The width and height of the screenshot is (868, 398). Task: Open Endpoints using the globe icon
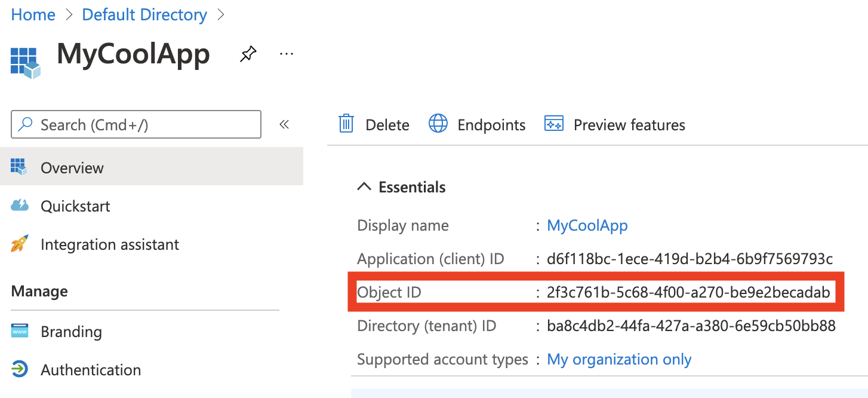point(438,123)
